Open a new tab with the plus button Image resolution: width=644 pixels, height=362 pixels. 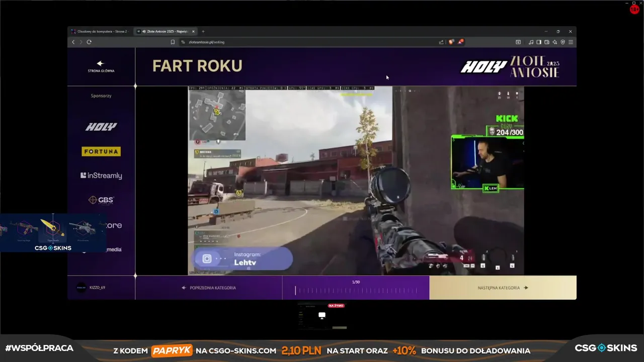(203, 31)
